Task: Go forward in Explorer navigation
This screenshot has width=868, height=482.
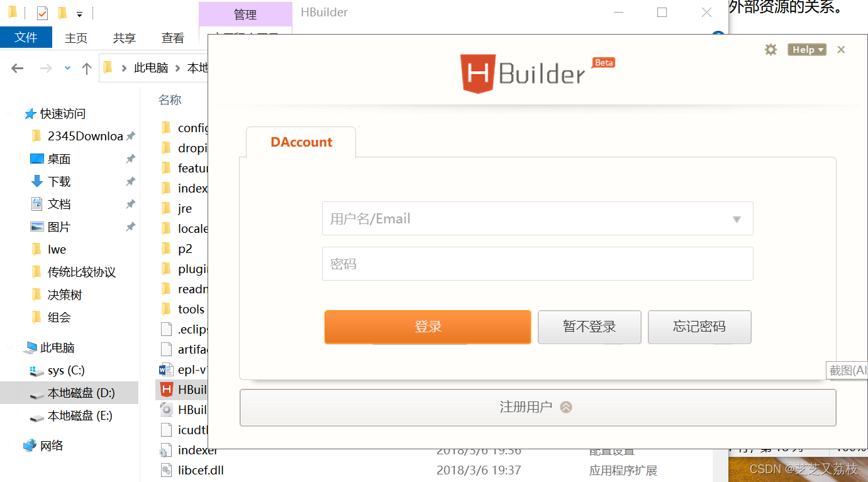Action: tap(45, 68)
